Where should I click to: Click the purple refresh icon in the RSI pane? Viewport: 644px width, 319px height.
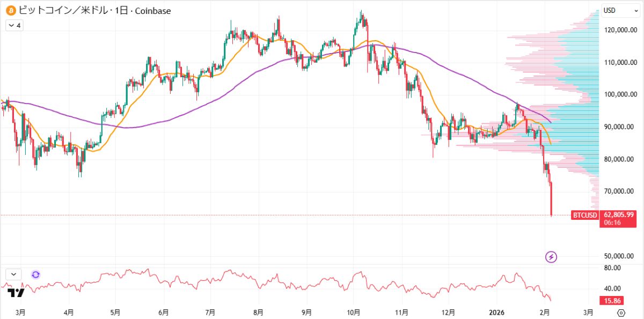[x=35, y=275]
